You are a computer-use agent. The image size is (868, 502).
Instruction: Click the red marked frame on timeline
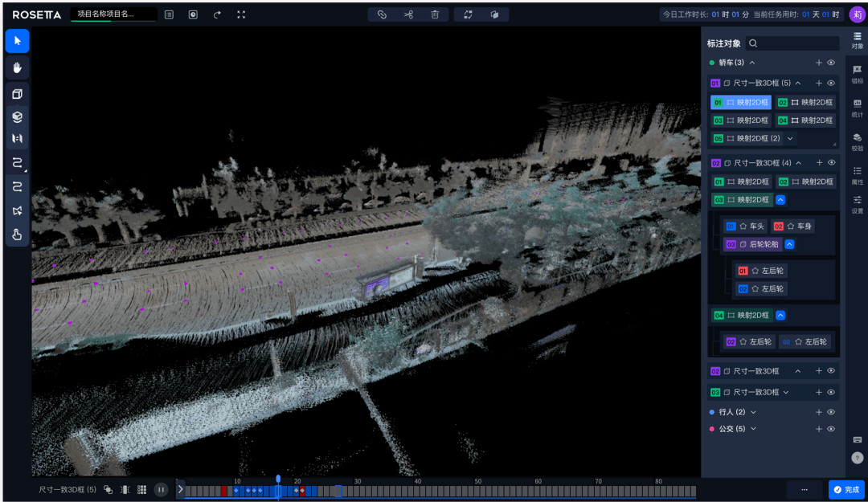223,491
